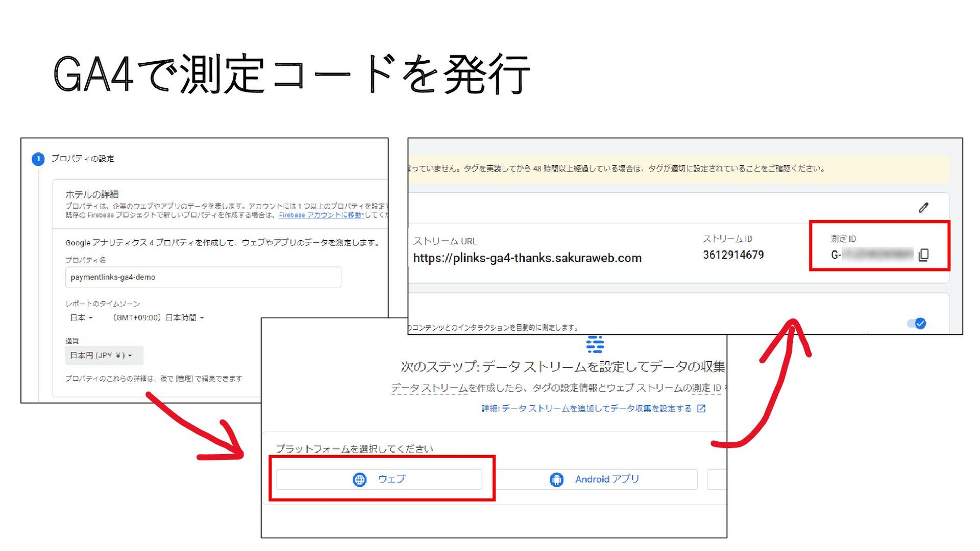The width and height of the screenshot is (980, 551).
Task: Click the 測定 ID label
Action: click(x=843, y=239)
